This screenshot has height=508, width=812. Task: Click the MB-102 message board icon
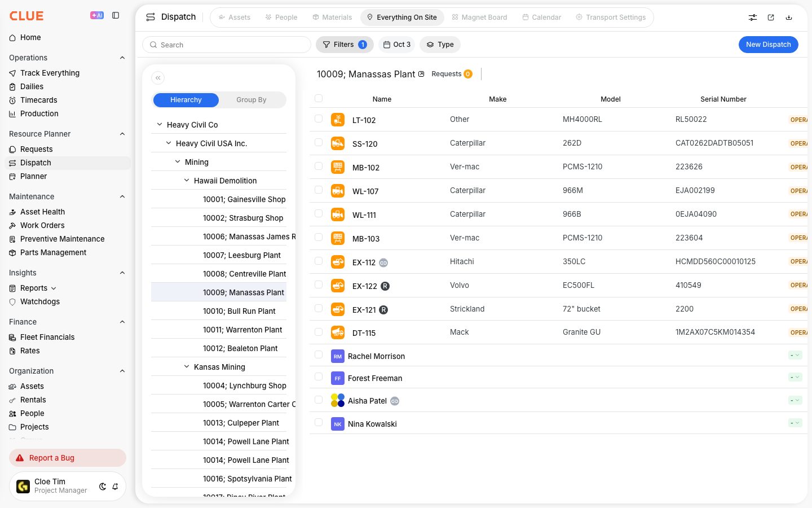click(338, 167)
